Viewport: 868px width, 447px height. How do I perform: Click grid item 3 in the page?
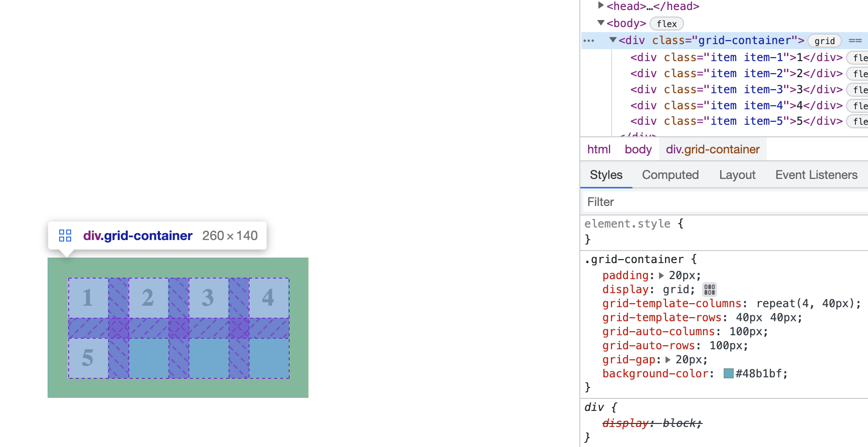[208, 298]
